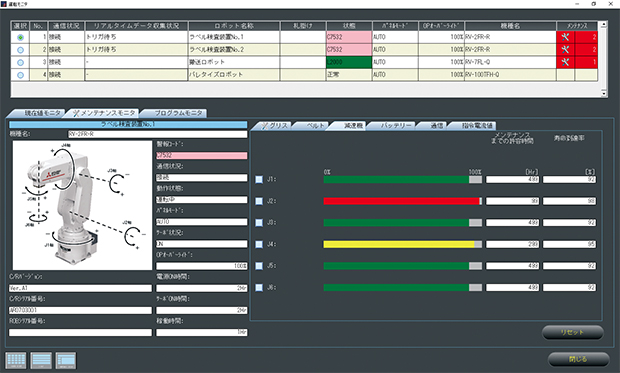Click the リセット button
Viewport: 620px width, 373px height.
pyautogui.click(x=573, y=332)
